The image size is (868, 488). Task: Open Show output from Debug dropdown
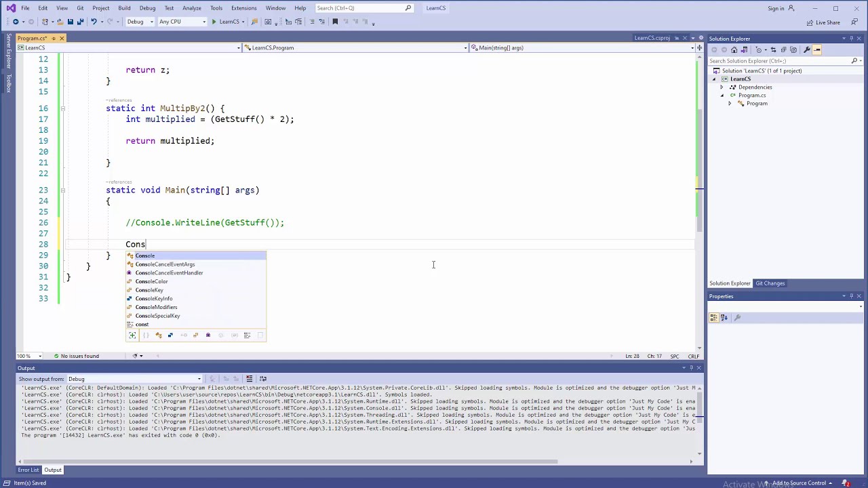pos(199,379)
